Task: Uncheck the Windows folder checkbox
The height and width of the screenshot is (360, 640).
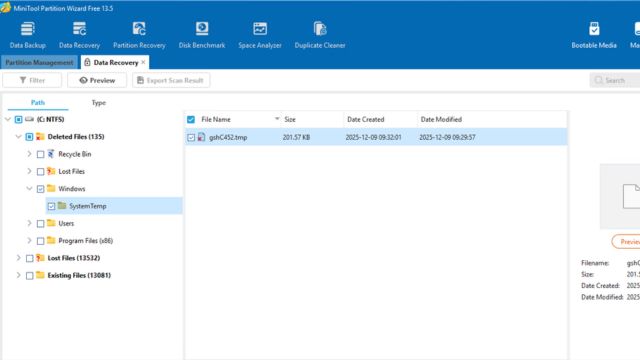Action: (x=40, y=189)
